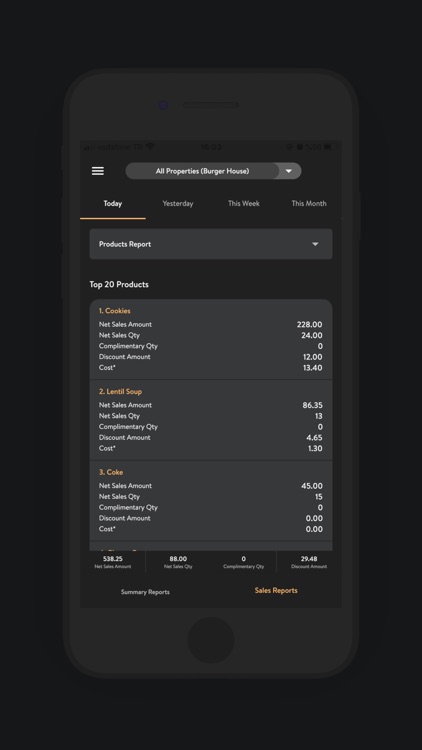Viewport: 422px width, 750px height.
Task: Go to the Summary Reports tab
Action: pos(145,592)
